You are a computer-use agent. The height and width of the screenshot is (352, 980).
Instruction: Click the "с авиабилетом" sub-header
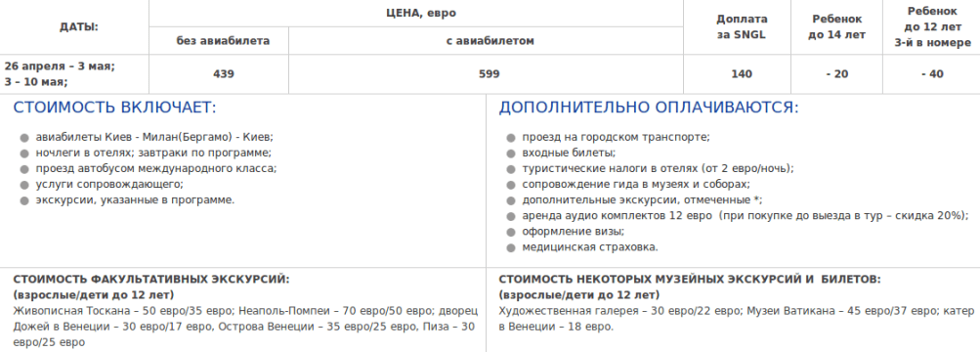[x=490, y=41]
